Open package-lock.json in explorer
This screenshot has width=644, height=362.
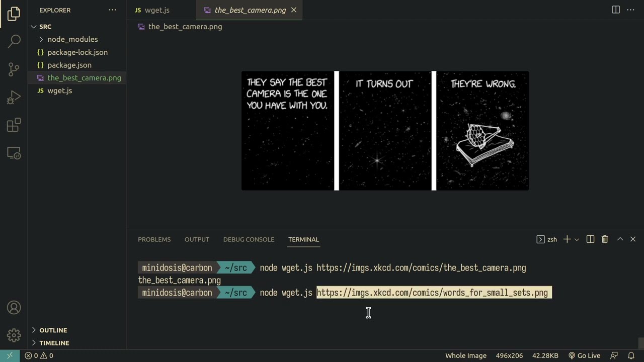pos(77,52)
